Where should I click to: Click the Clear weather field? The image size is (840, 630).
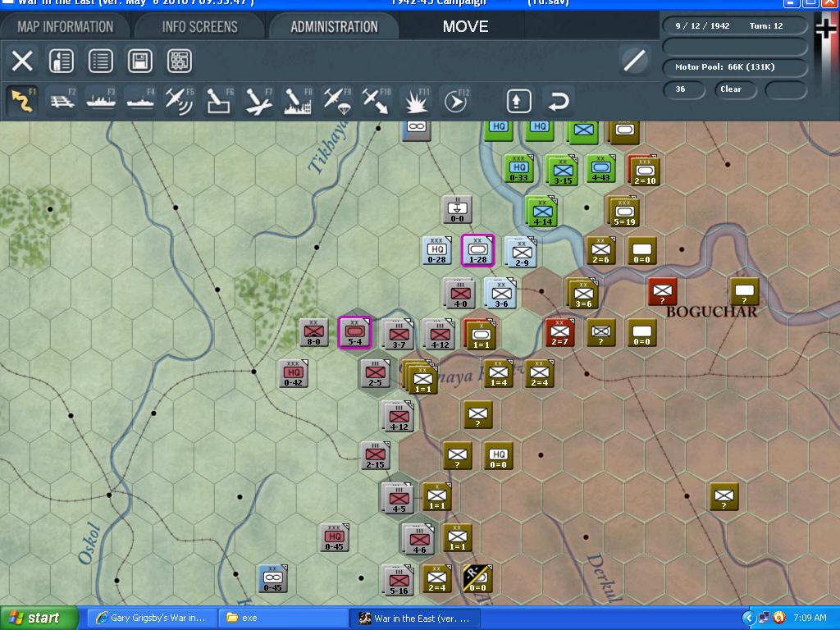(x=735, y=89)
